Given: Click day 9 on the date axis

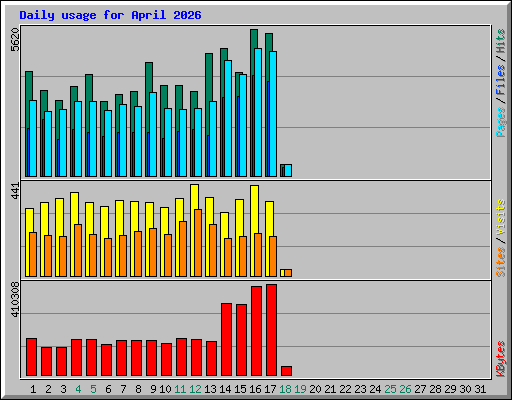Looking at the screenshot, I should tap(153, 389).
